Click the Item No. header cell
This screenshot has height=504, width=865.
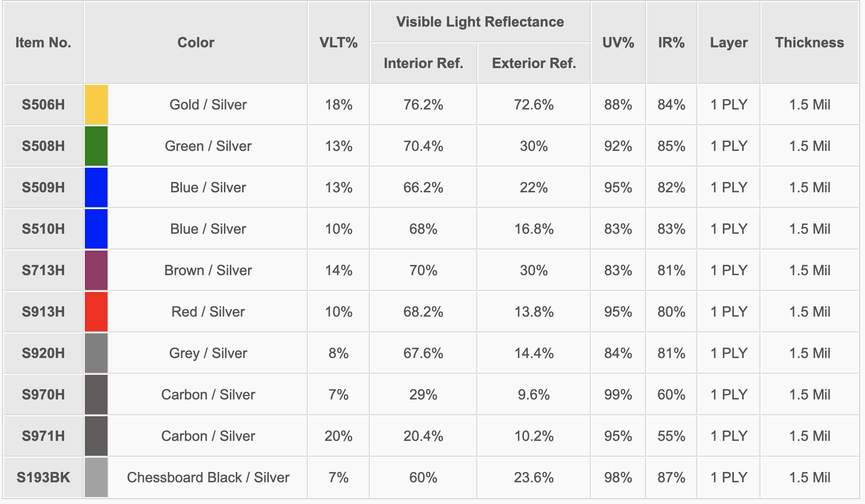point(43,42)
